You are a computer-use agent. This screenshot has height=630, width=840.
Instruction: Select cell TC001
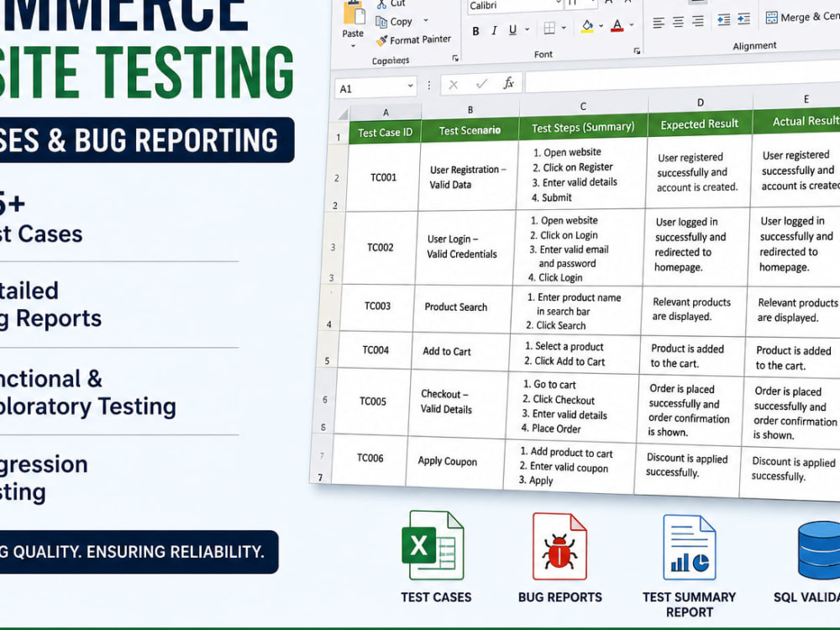384,177
